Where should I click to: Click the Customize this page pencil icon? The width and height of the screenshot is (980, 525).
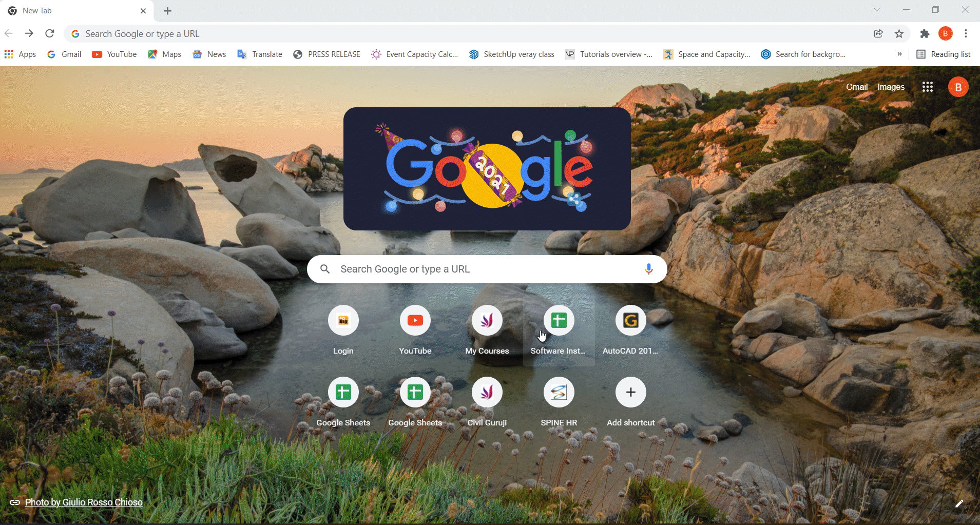959,503
